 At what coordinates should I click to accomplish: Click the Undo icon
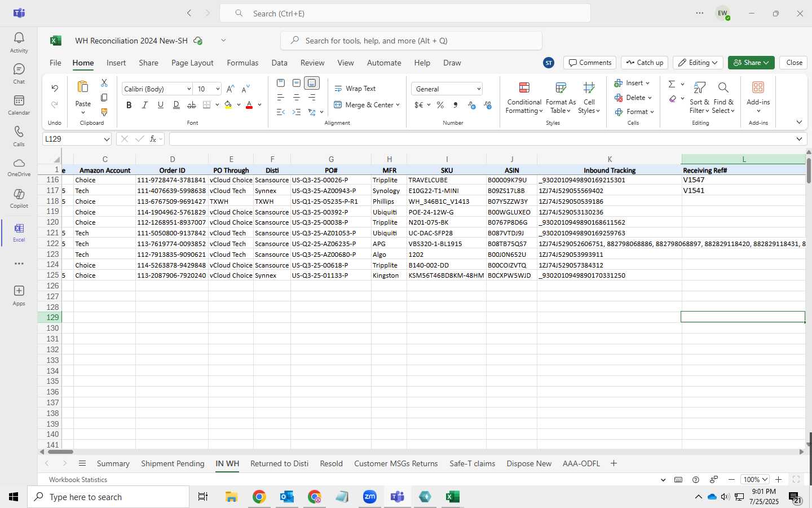pos(55,89)
